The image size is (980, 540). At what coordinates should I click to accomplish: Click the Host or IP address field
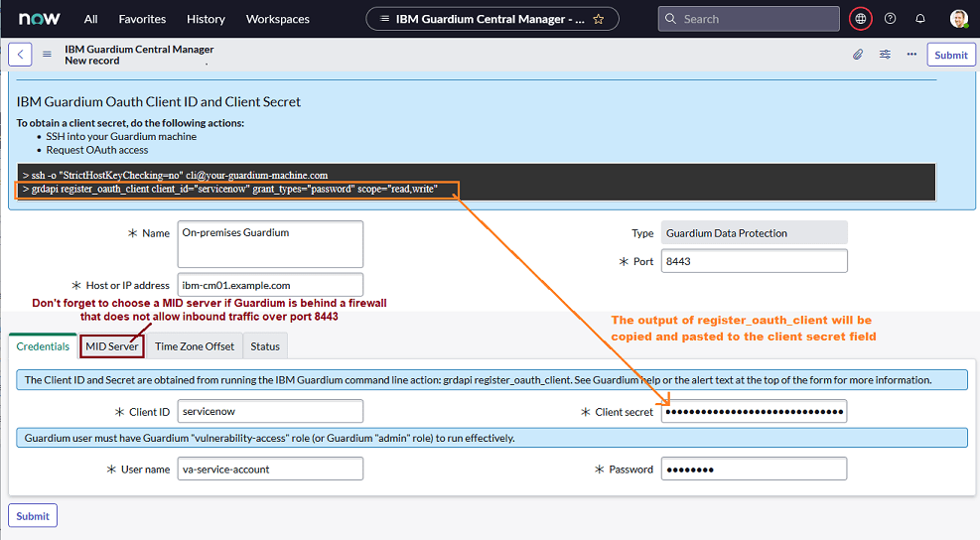(270, 285)
